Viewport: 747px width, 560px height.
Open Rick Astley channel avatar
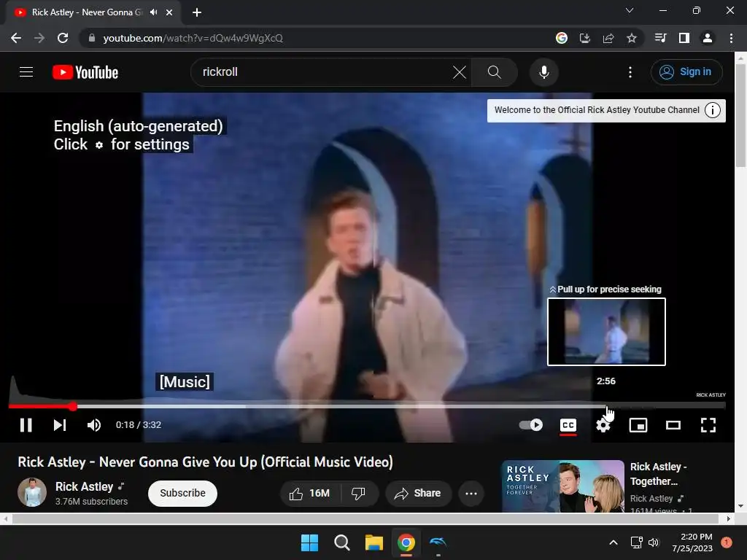tap(32, 492)
